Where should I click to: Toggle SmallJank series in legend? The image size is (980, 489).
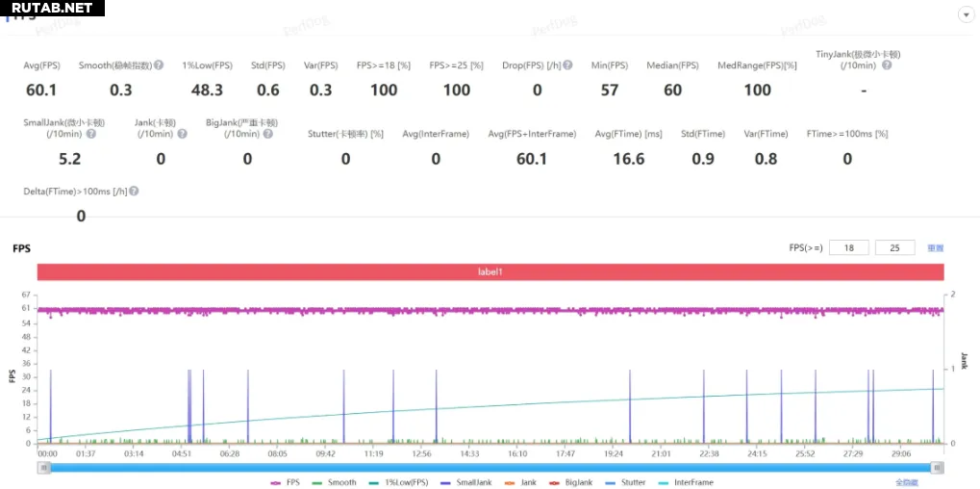point(465,482)
